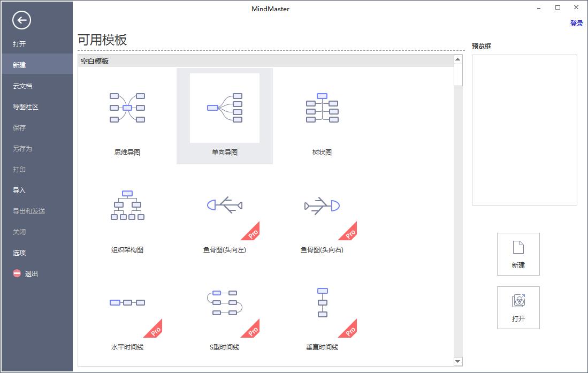The image size is (588, 373).
Task: Select the 鱼骨图(头向右) Pro template
Action: click(x=322, y=206)
